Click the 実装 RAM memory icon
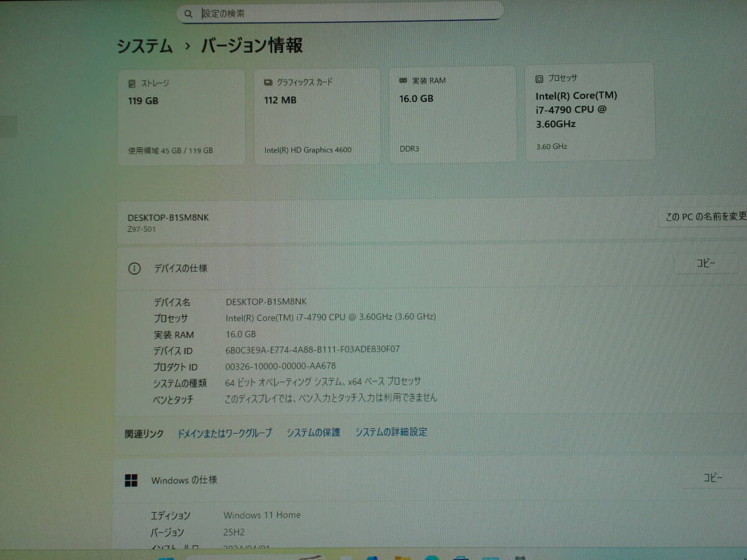The image size is (747, 560). [x=403, y=80]
